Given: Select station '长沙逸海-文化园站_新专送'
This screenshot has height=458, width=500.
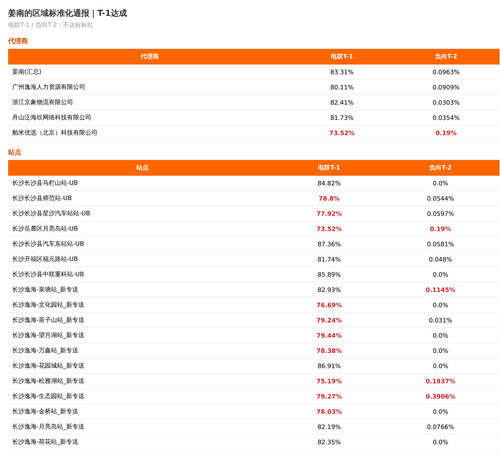Looking at the screenshot, I should coord(48,305).
